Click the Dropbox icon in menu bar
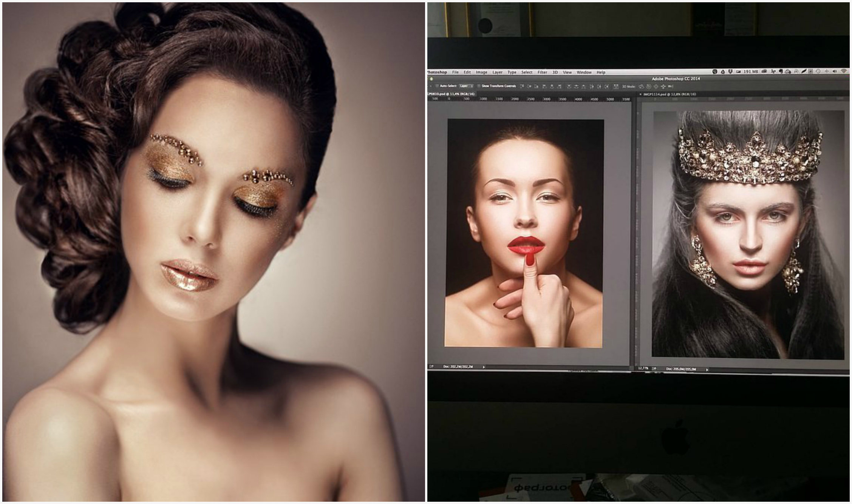This screenshot has width=852, height=504. (730, 71)
